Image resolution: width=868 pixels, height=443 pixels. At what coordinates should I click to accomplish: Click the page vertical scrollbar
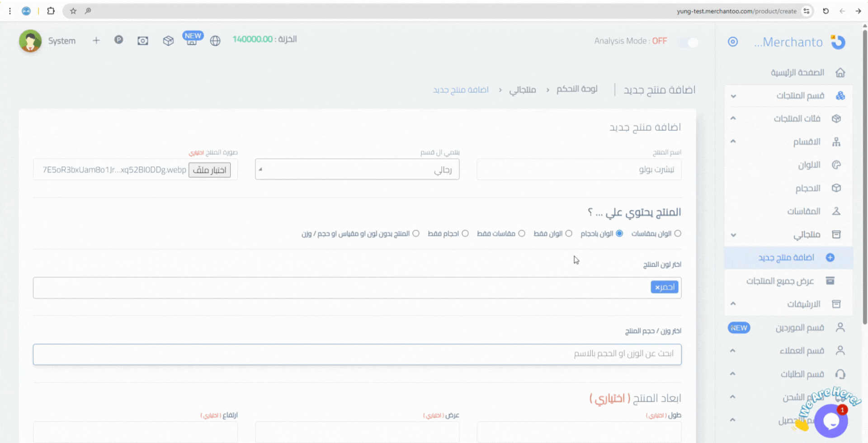tap(865, 176)
